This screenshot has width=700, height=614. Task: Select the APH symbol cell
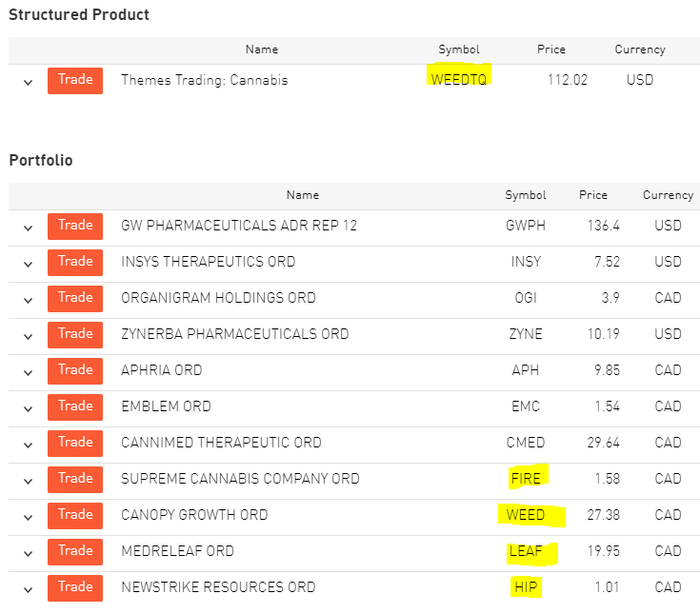[526, 370]
